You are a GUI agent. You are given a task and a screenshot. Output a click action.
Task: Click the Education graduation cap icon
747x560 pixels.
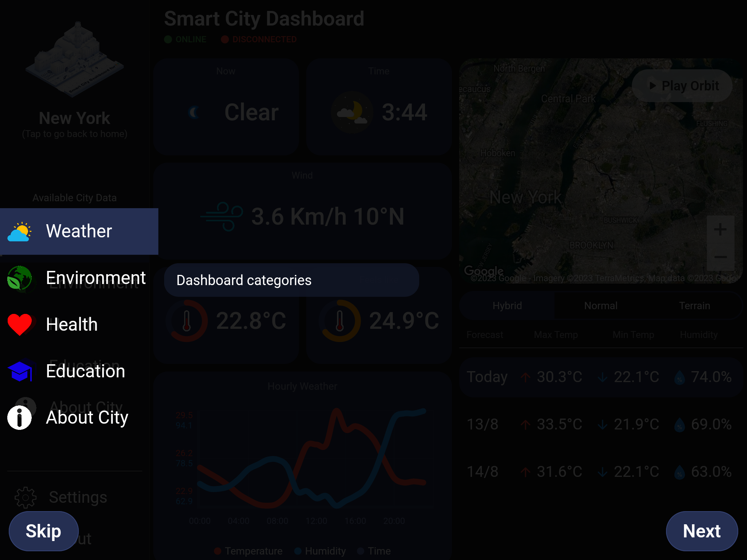coord(20,371)
